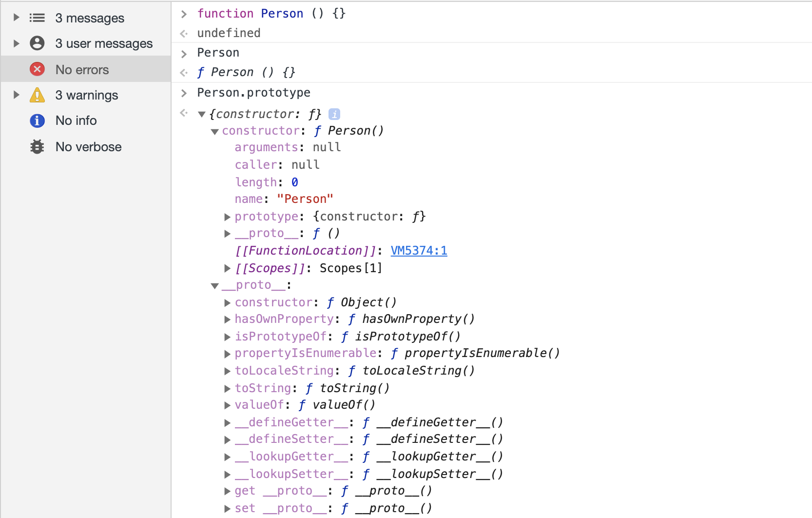Select the No errors filter
This screenshot has width=812, height=518.
(86, 69)
